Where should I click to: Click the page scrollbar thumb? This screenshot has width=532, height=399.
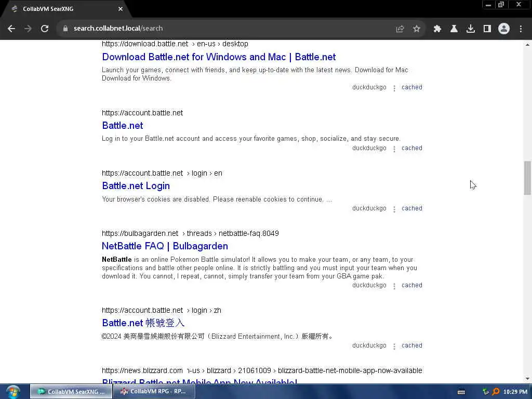coord(527,178)
